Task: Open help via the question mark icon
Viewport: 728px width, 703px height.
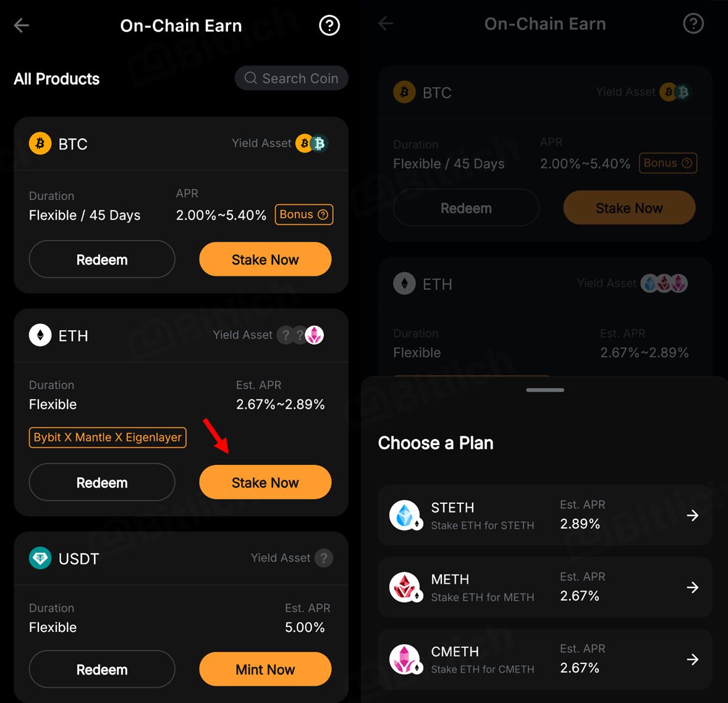Action: tap(329, 25)
